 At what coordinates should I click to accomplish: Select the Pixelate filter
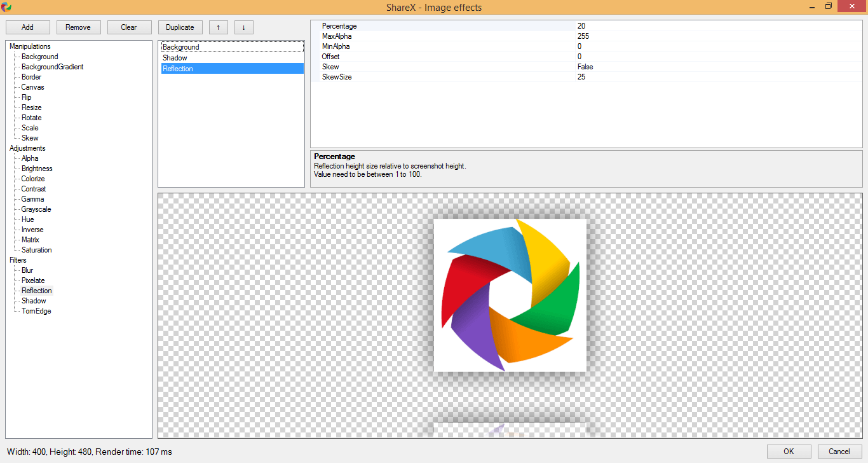click(33, 280)
